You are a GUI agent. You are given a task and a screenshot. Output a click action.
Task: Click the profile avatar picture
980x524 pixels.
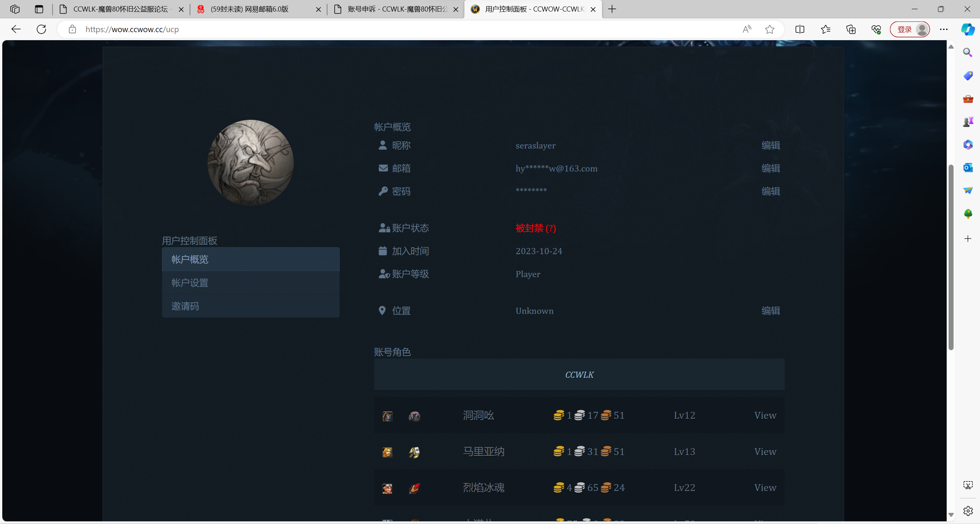[250, 163]
